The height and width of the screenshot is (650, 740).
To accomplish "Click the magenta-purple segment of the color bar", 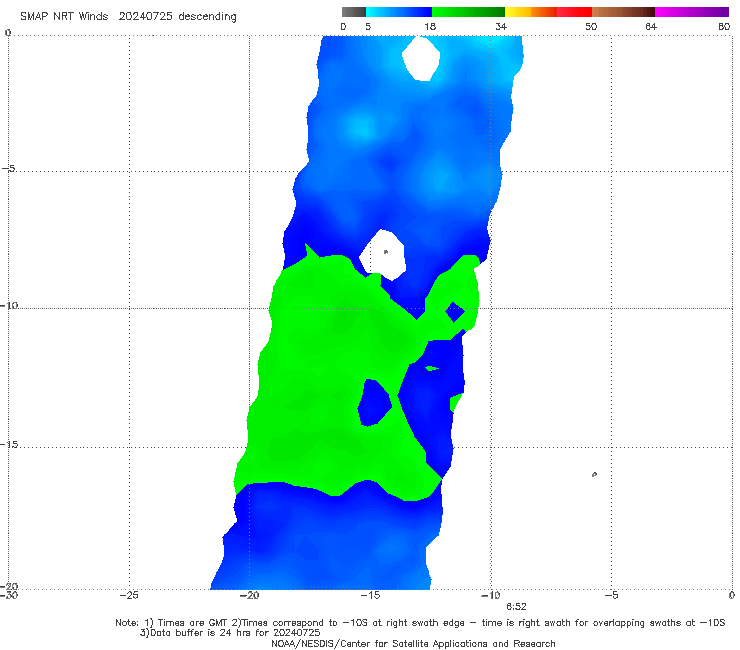I will tap(692, 12).
